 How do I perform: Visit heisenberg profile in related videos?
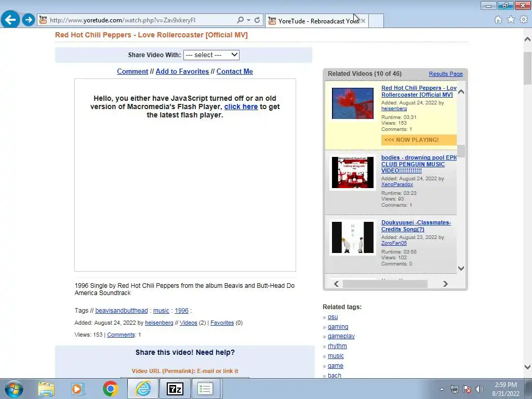click(x=394, y=109)
